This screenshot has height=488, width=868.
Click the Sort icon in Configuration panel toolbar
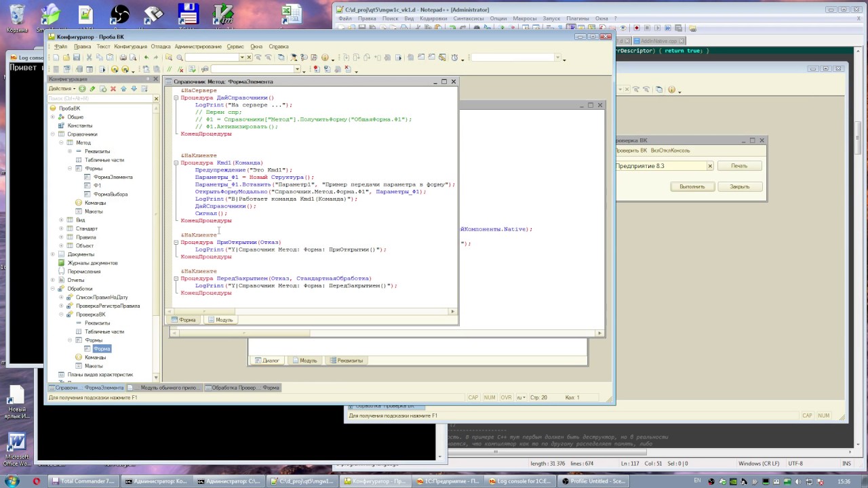(x=144, y=89)
